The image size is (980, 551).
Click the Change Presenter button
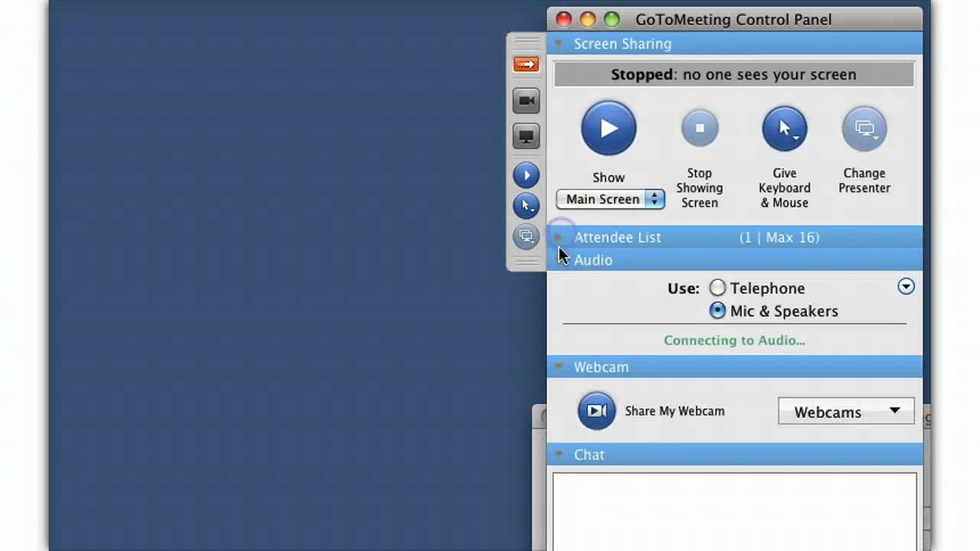pos(864,129)
